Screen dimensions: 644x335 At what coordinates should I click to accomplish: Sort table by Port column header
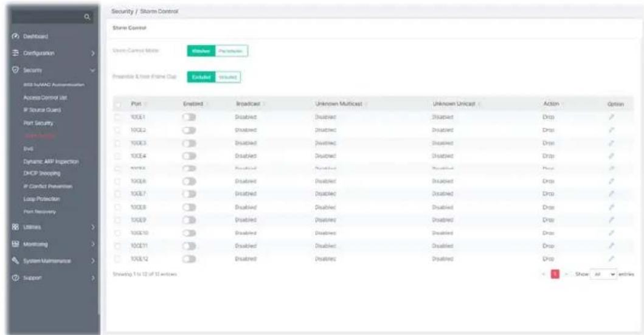click(x=136, y=104)
